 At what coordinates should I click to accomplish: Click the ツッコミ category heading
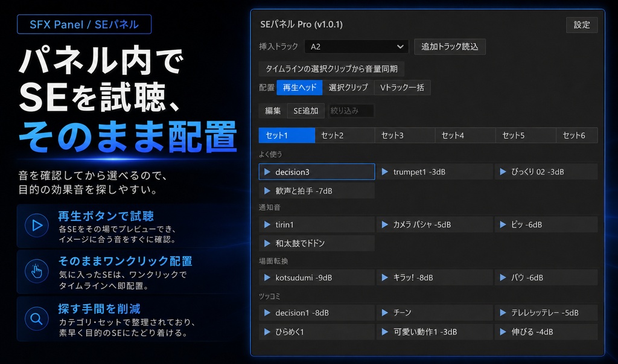coord(270,296)
